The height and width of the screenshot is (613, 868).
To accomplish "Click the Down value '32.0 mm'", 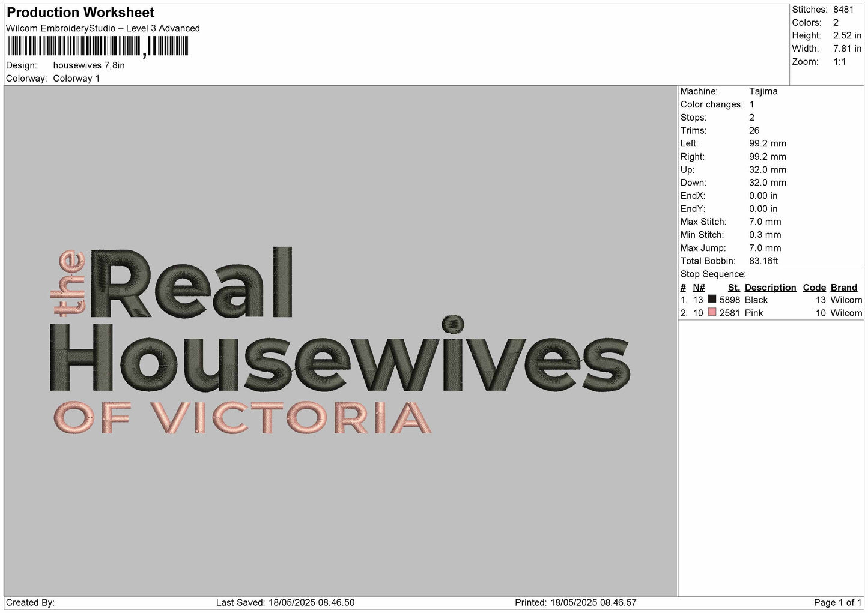I will 768,183.
